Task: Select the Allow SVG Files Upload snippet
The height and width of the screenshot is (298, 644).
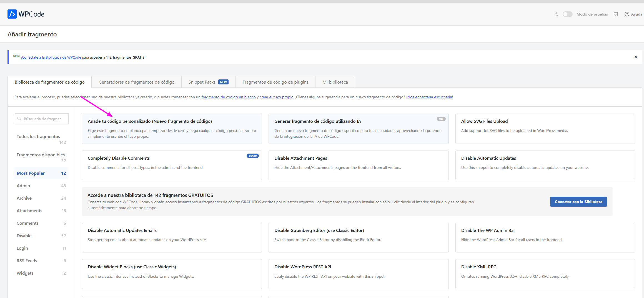Action: [x=545, y=129]
